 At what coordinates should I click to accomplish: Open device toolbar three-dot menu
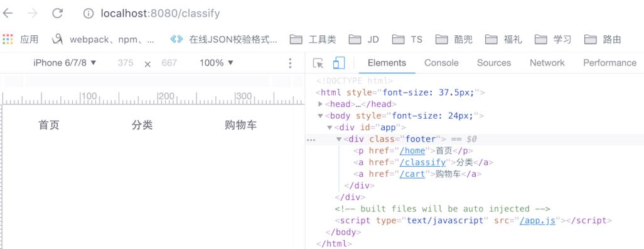tap(290, 63)
